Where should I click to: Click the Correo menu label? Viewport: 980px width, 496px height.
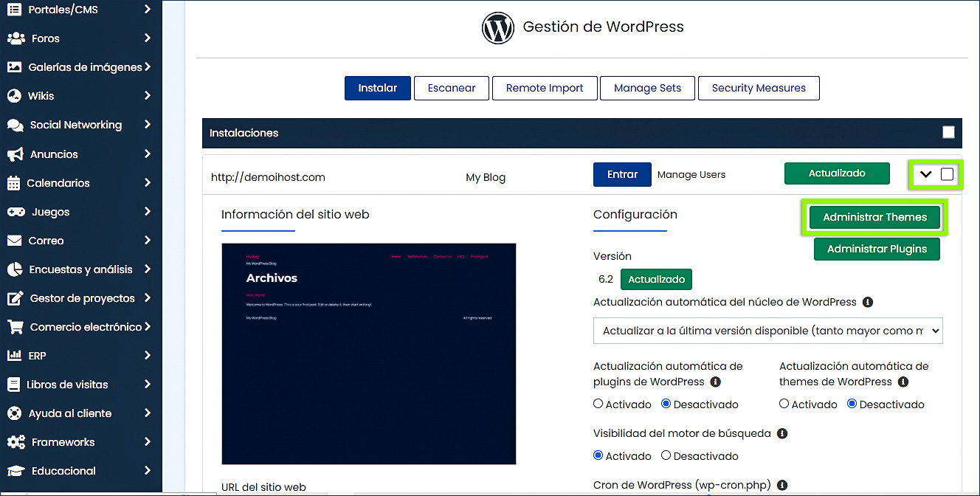pyautogui.click(x=46, y=241)
